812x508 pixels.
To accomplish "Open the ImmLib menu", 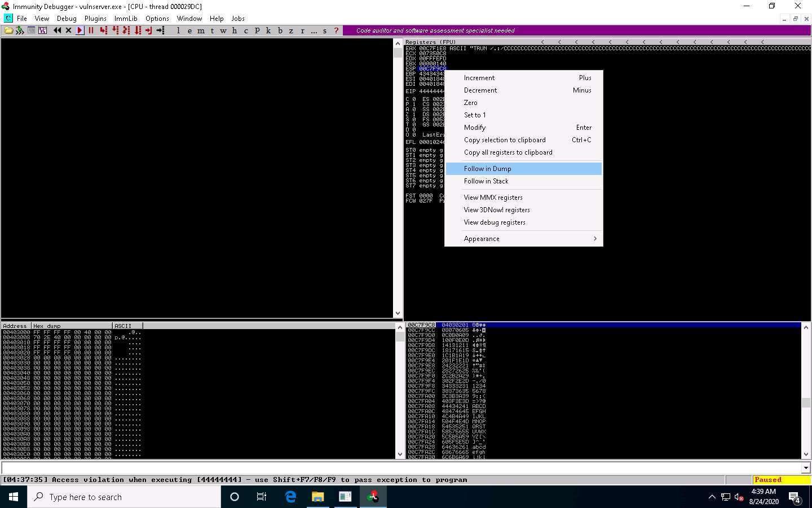I will (x=126, y=19).
